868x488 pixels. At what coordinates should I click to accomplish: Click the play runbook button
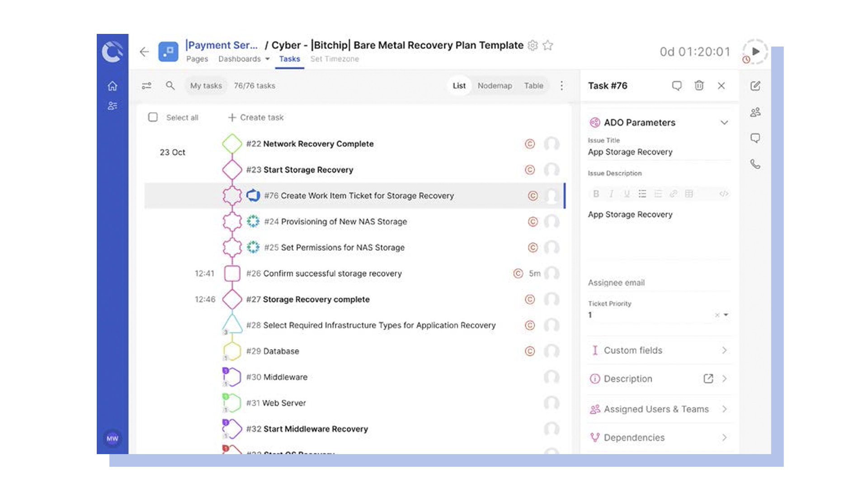pyautogui.click(x=755, y=52)
